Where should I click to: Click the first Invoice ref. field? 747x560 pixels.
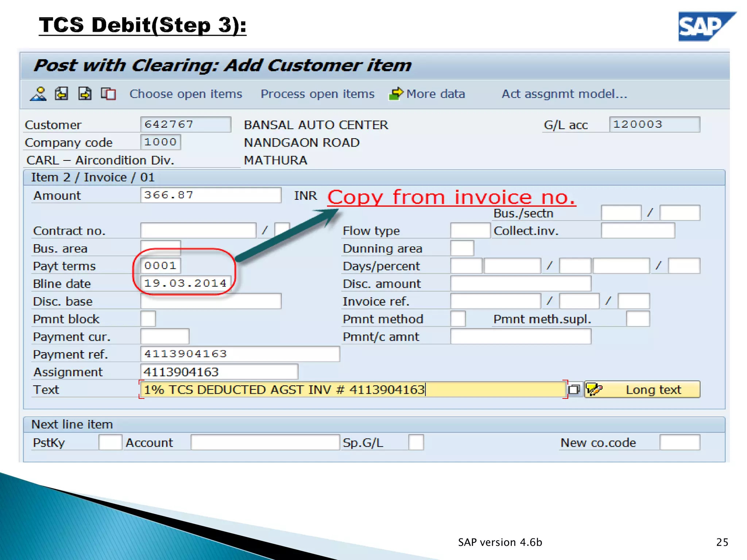point(496,301)
